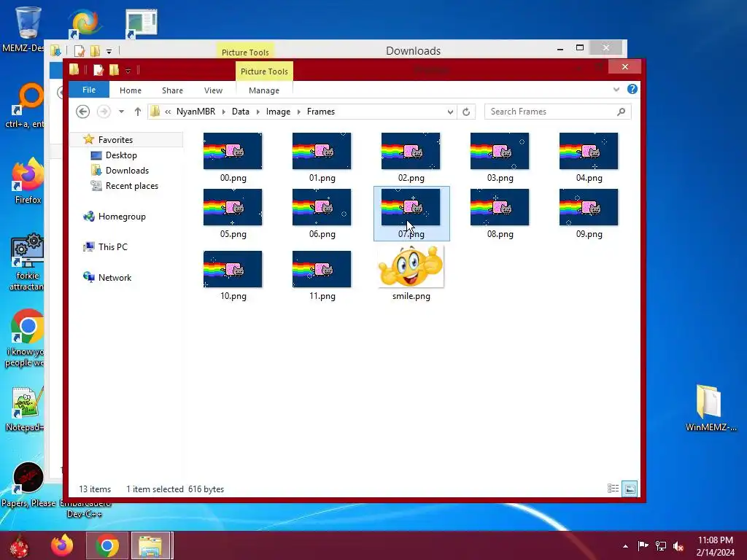Click folder system icon in Frames title bar

point(74,69)
